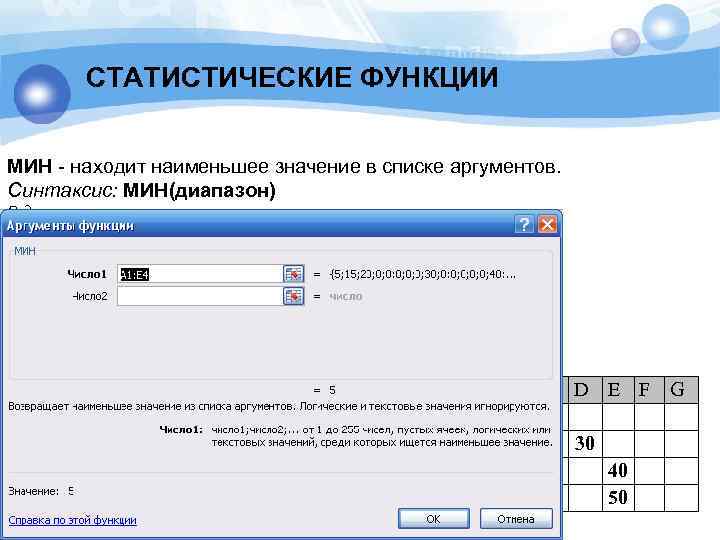The image size is (720, 540).
Task: Click the МИН group label in dialog
Action: point(25,251)
